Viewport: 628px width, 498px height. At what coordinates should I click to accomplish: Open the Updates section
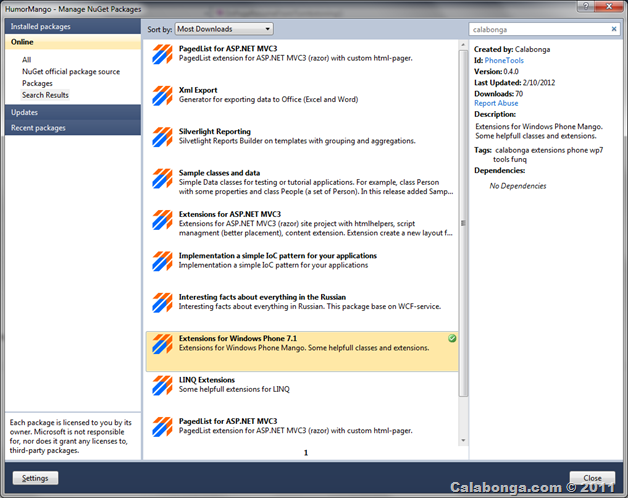73,112
